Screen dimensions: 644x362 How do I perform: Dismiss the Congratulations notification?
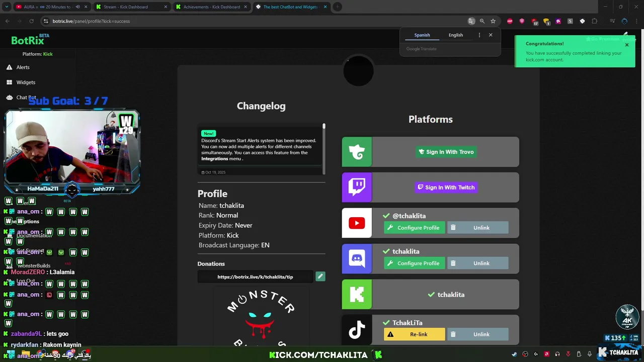[627, 45]
